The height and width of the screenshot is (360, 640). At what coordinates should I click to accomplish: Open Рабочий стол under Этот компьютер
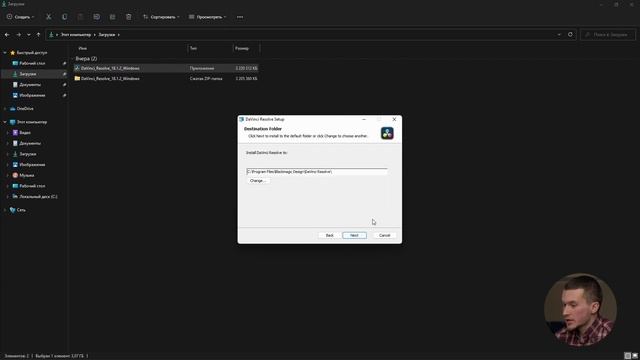29,186
